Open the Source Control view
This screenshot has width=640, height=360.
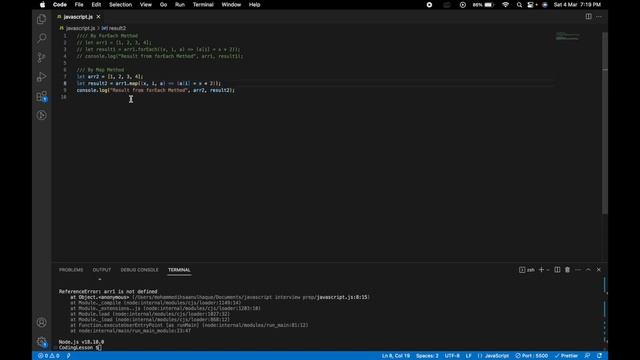pos(41,58)
